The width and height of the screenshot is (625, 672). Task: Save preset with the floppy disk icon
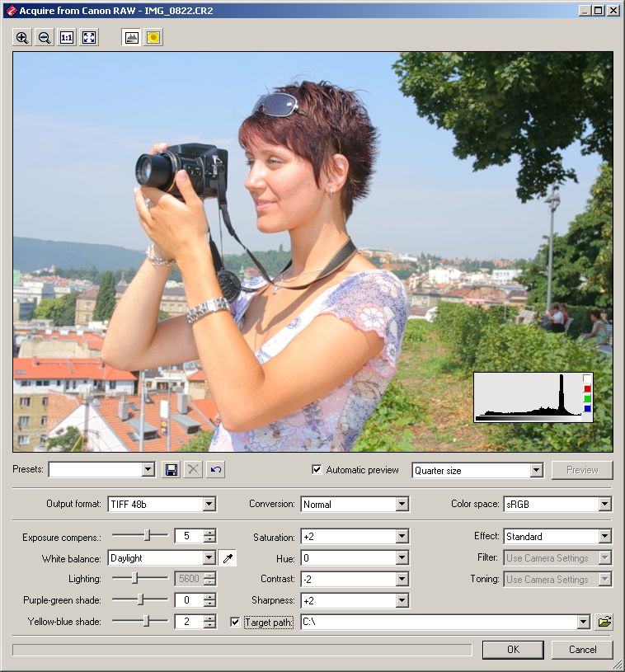pos(172,470)
